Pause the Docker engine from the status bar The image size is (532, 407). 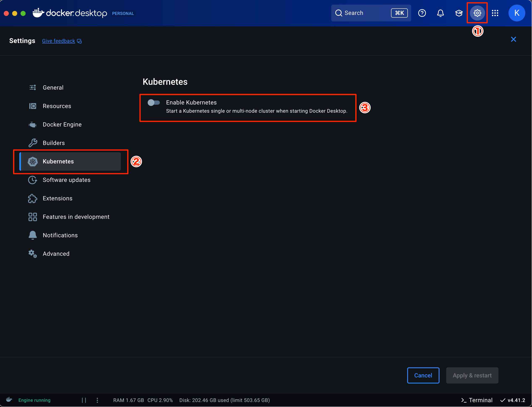84,400
